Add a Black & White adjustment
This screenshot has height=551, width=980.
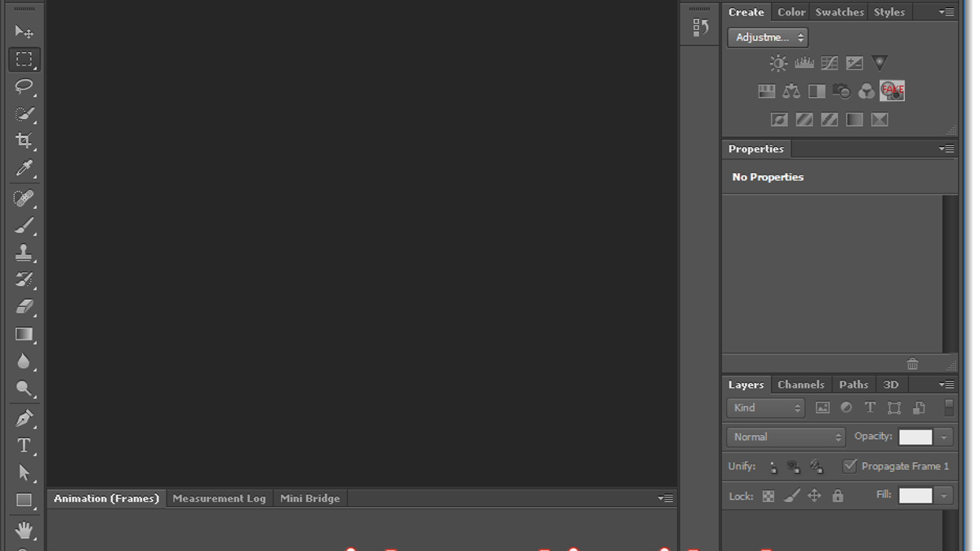(817, 91)
